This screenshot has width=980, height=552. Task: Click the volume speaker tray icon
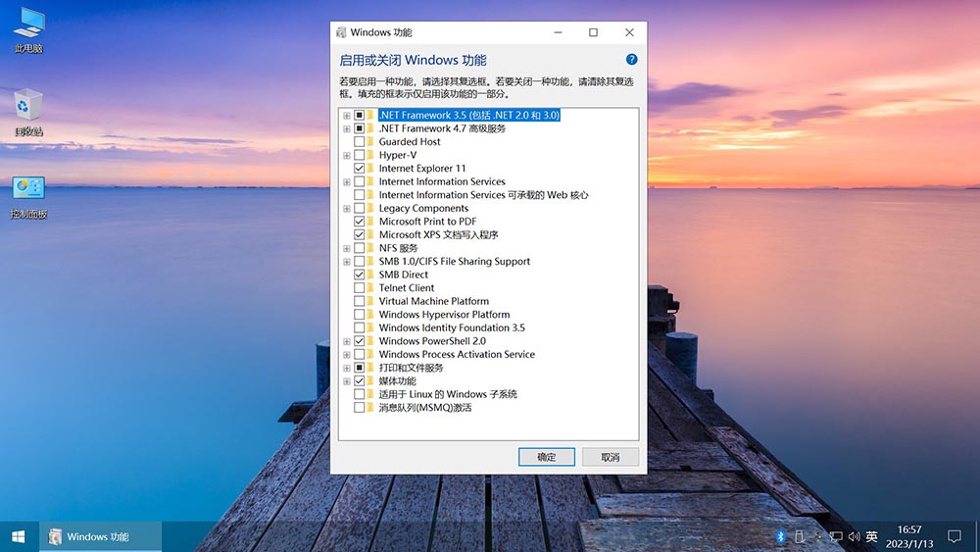tap(854, 536)
